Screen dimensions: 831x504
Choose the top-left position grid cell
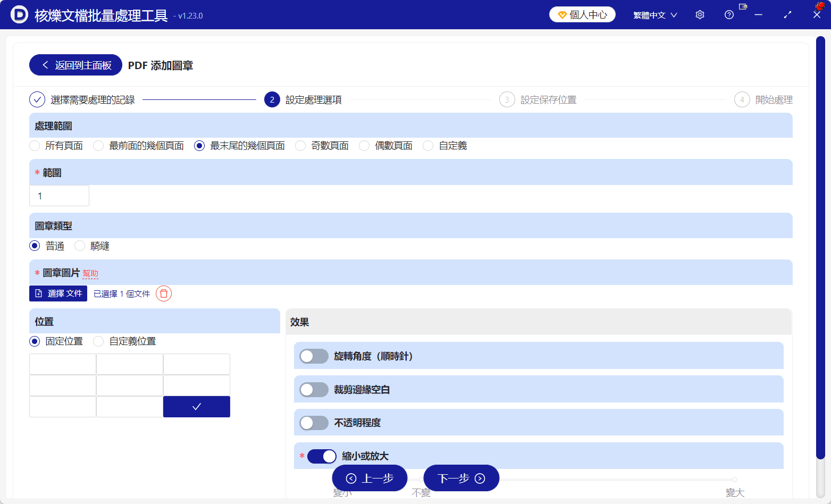click(x=63, y=364)
